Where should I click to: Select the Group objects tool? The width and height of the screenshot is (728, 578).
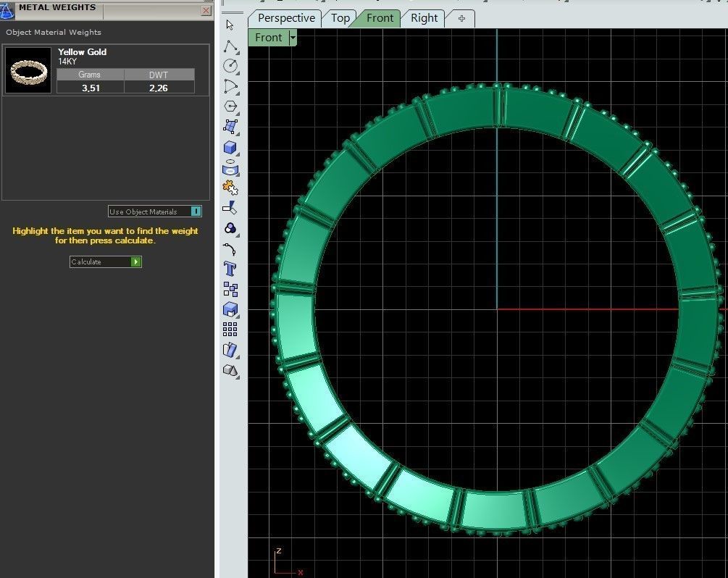[x=230, y=289]
